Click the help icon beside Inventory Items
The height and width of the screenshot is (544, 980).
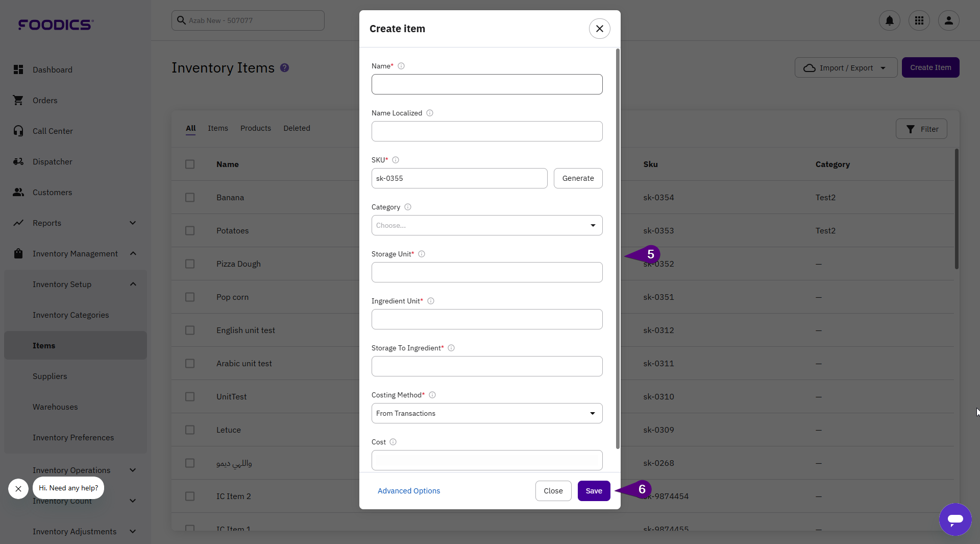pos(285,68)
